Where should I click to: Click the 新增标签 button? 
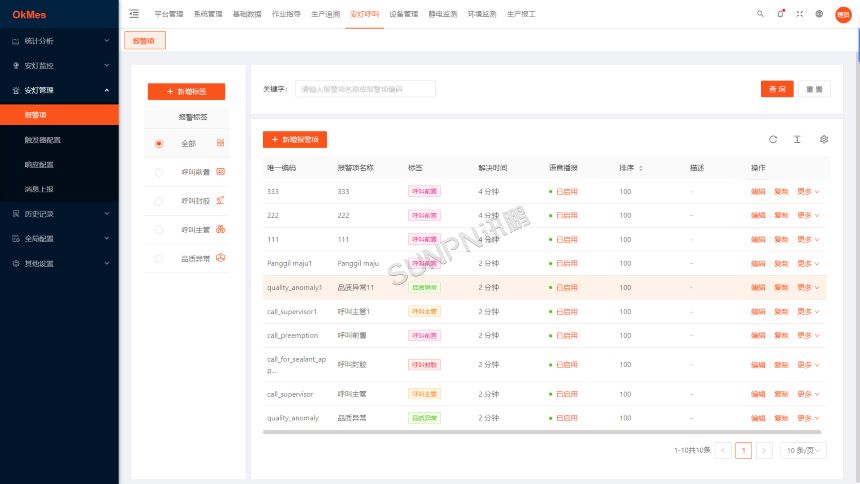click(186, 92)
